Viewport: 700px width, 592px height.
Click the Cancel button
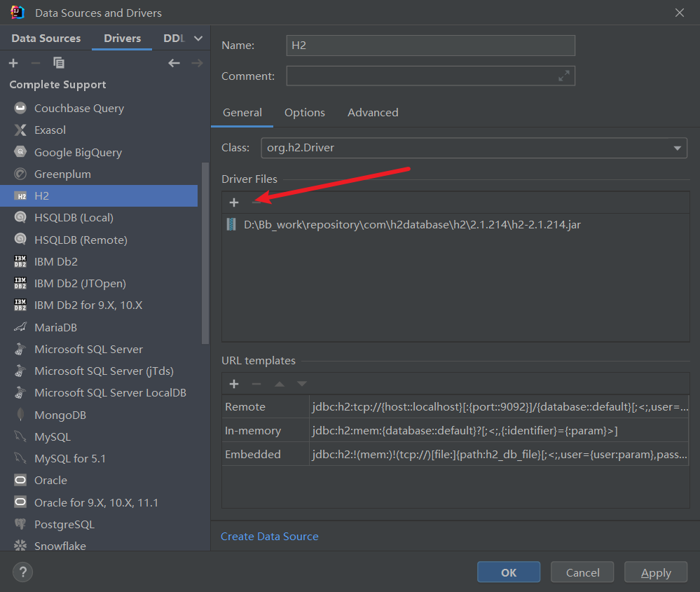coord(582,572)
